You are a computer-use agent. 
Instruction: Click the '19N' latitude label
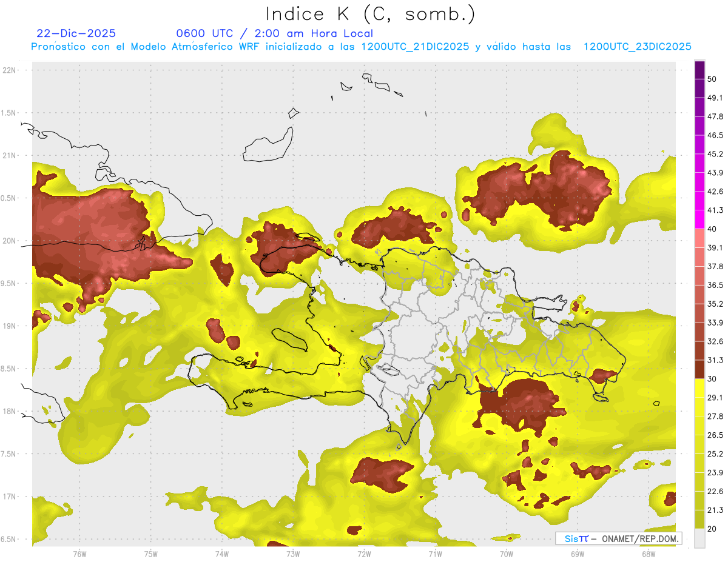click(9, 326)
